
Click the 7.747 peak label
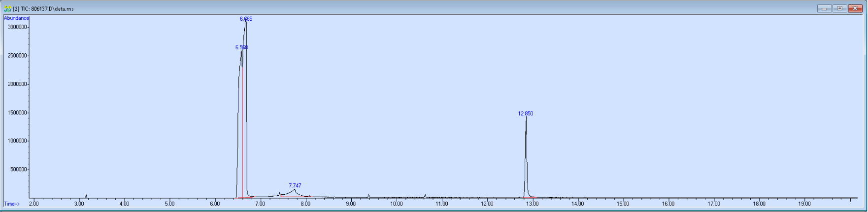(295, 186)
